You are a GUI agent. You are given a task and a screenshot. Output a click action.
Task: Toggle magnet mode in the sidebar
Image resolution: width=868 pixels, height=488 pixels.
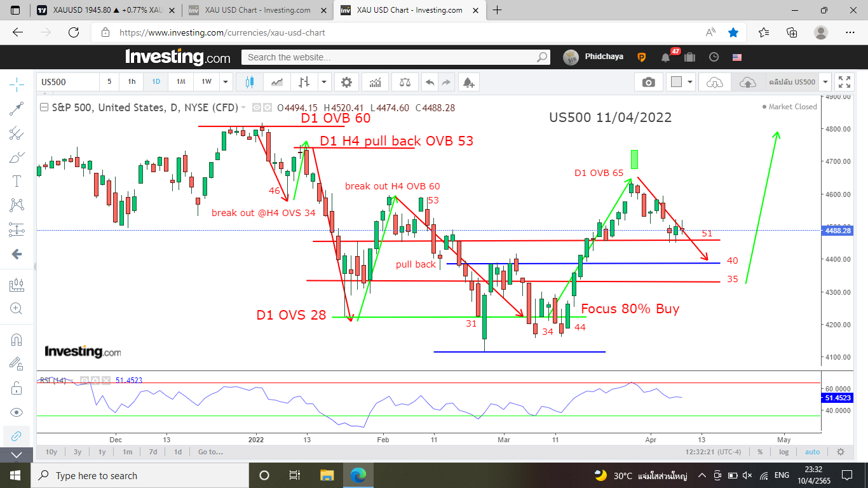(x=17, y=340)
